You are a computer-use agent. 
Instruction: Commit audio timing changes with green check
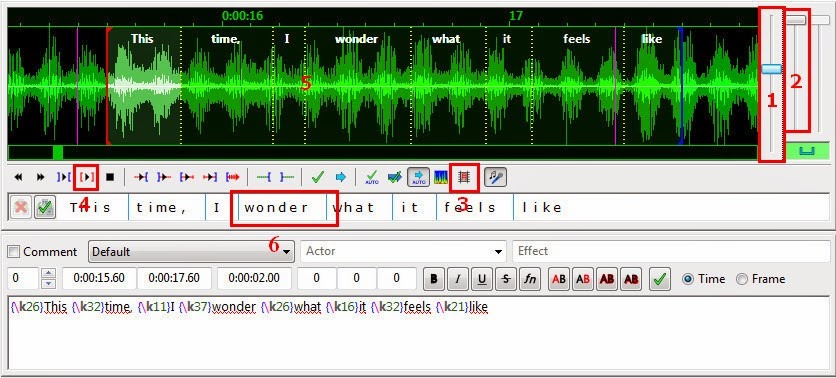coord(318,177)
